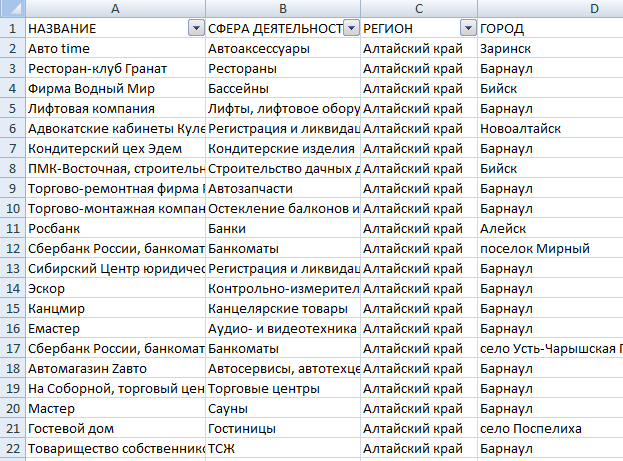623x461 pixels.
Task: Select the cell containing Авто time
Action: pyautogui.click(x=114, y=48)
